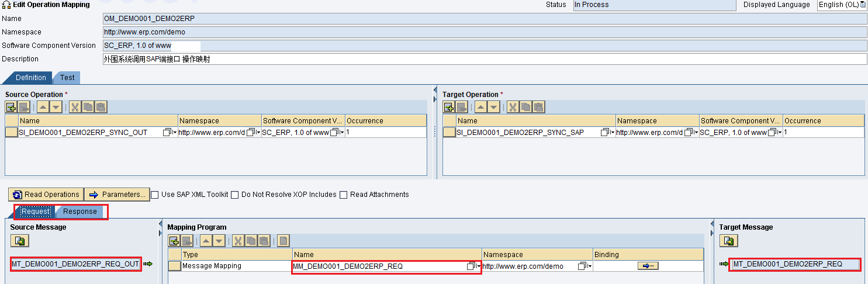Click Binding column header in Mapping Program
The height and width of the screenshot is (284, 868).
(x=648, y=255)
